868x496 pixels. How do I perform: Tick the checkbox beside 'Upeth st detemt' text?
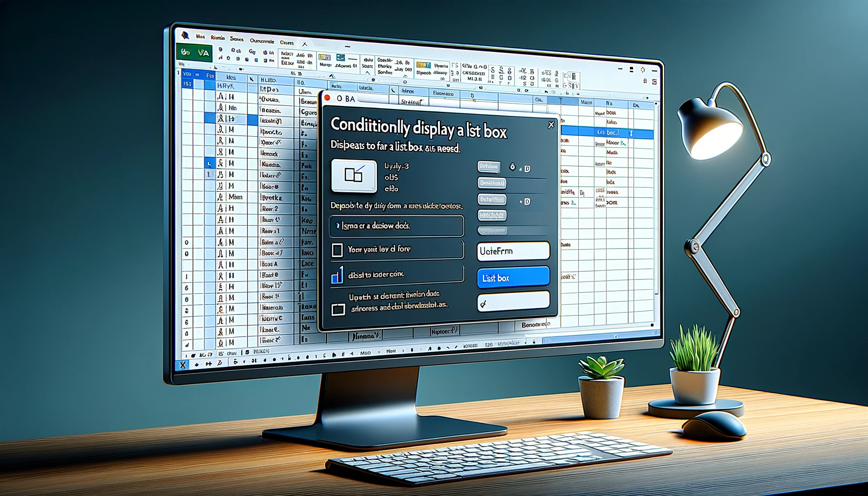tap(338, 310)
